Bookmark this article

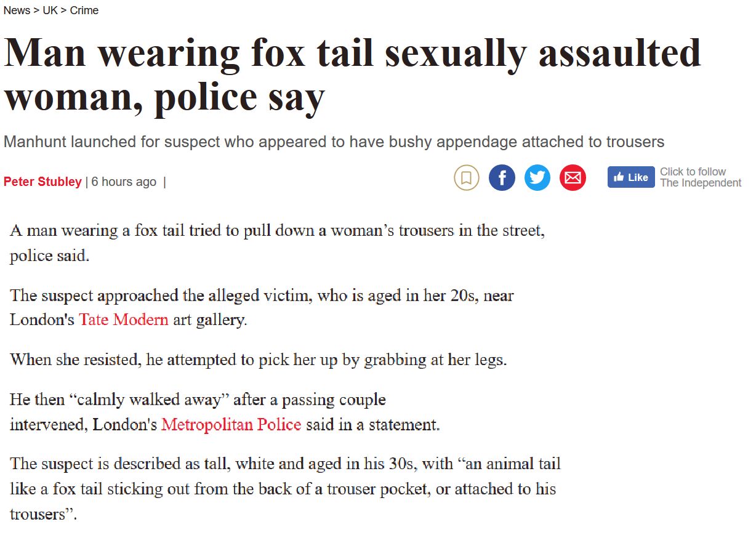466,177
